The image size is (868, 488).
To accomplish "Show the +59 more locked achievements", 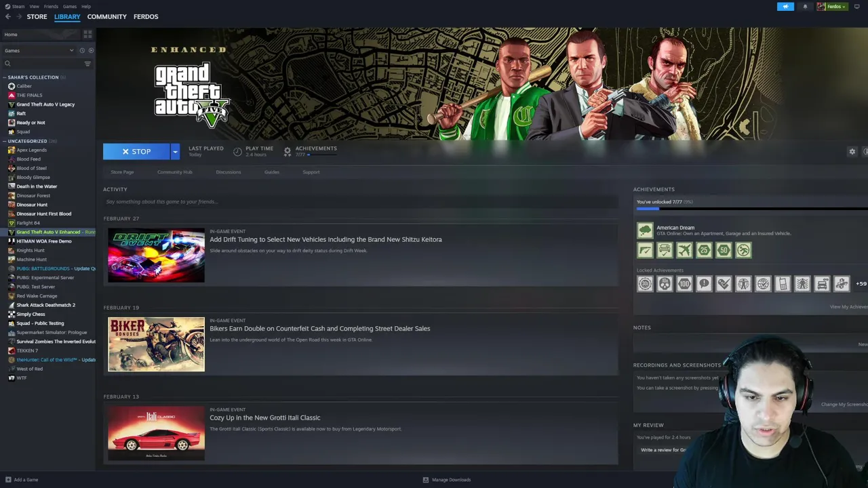I will (x=861, y=284).
